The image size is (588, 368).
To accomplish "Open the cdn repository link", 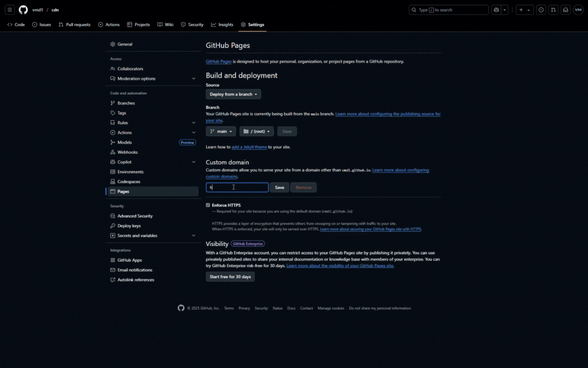I will click(55, 10).
